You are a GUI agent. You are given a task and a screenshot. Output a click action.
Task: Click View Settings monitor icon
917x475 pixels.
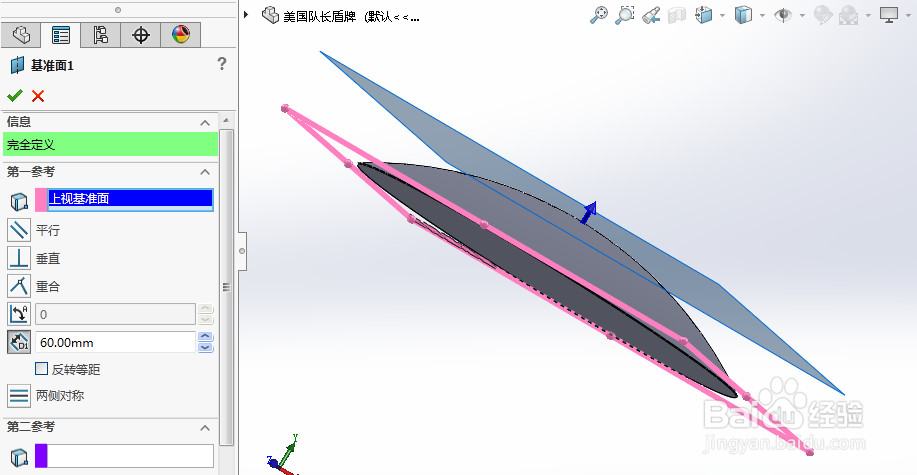889,15
